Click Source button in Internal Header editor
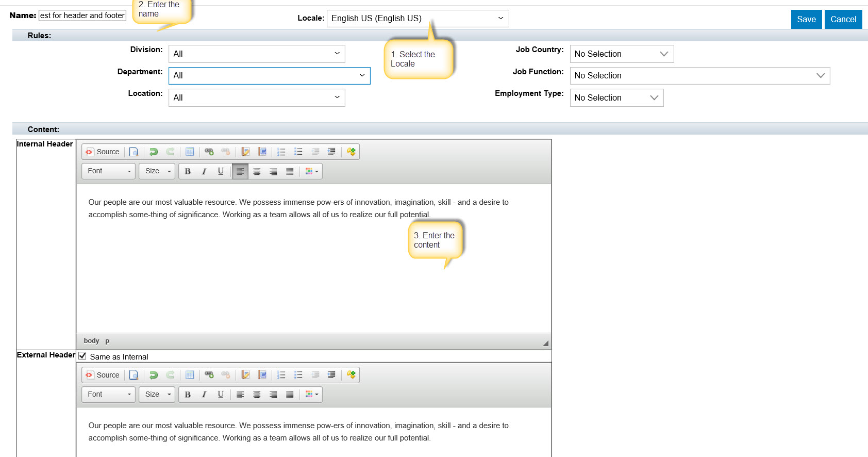The height and width of the screenshot is (457, 868). (x=103, y=152)
